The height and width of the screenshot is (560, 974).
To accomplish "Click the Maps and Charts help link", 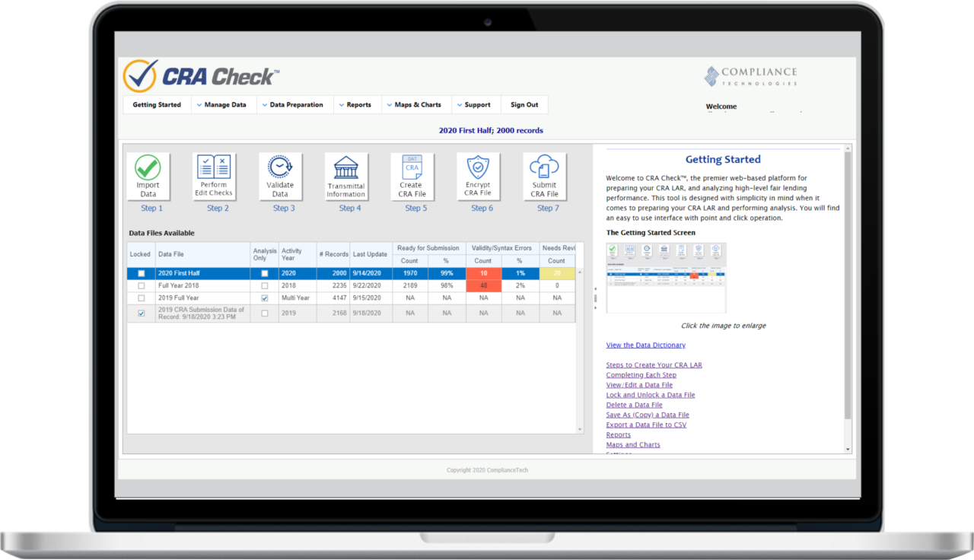I will (x=633, y=444).
